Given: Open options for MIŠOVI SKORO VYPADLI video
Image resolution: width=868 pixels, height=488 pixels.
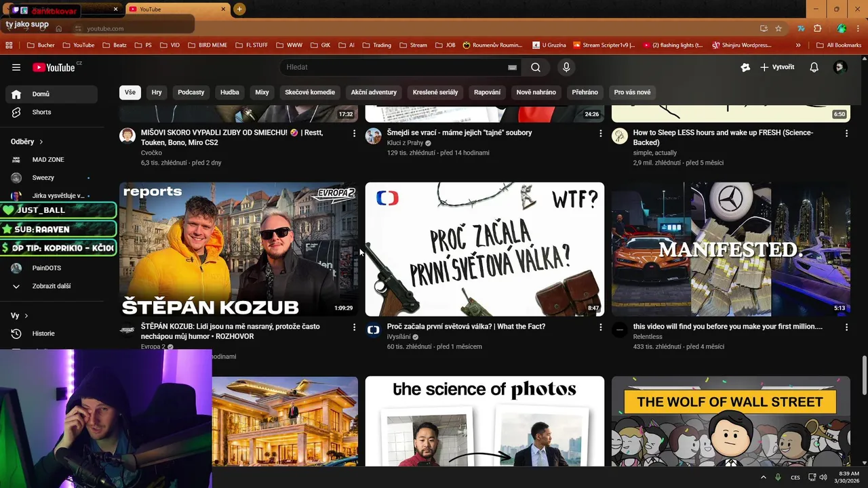Looking at the screenshot, I should 354,134.
